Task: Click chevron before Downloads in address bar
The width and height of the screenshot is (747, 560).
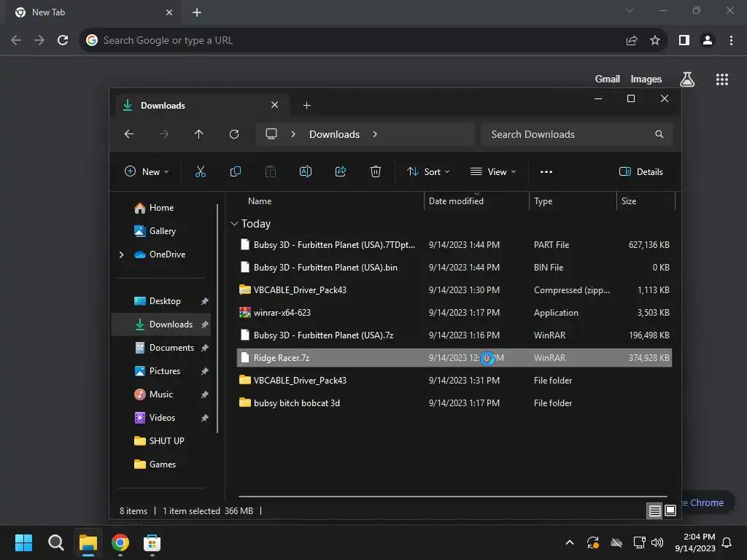Action: pos(293,134)
